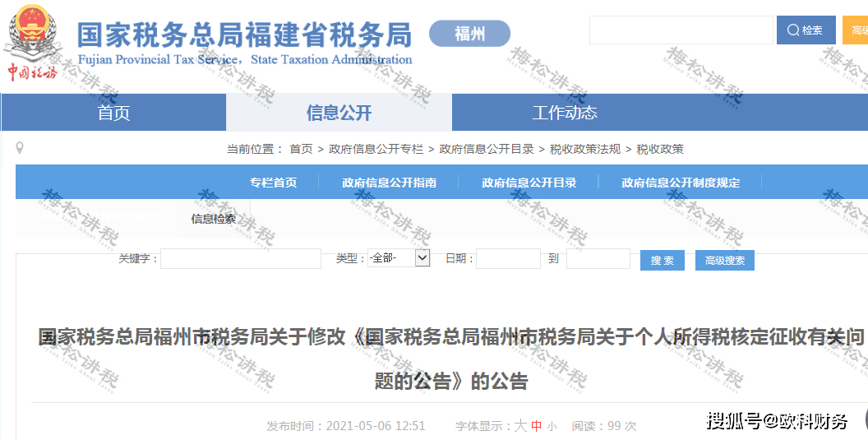This screenshot has height=440, width=868.
Task: Click the 关键字 keyword input field
Action: click(x=241, y=259)
